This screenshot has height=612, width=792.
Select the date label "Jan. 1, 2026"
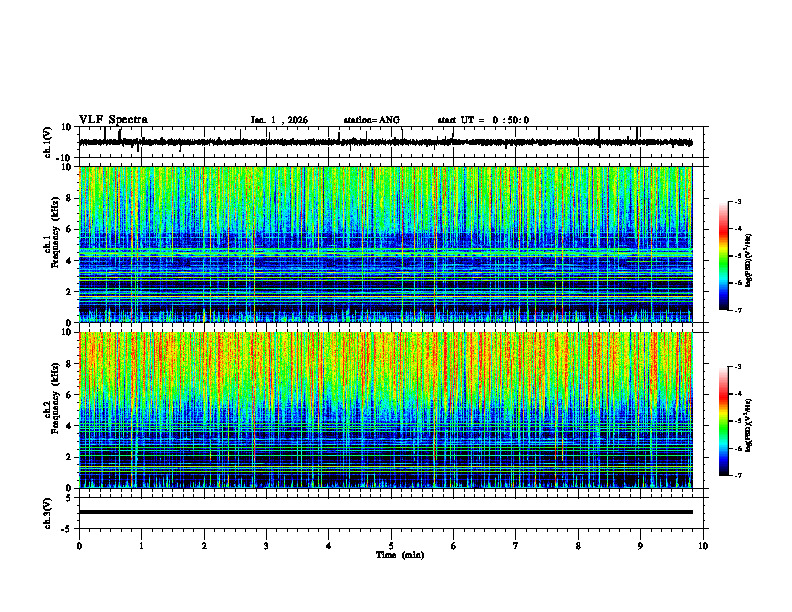coord(279,120)
